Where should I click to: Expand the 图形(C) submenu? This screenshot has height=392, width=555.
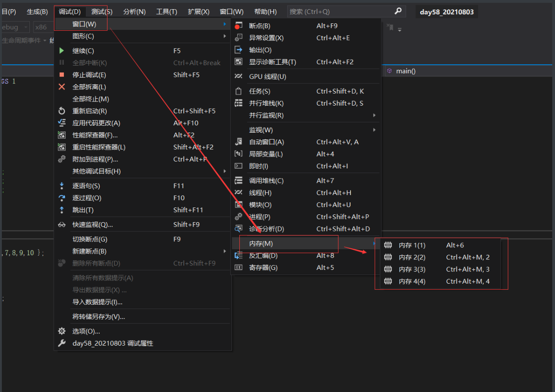tap(143, 36)
